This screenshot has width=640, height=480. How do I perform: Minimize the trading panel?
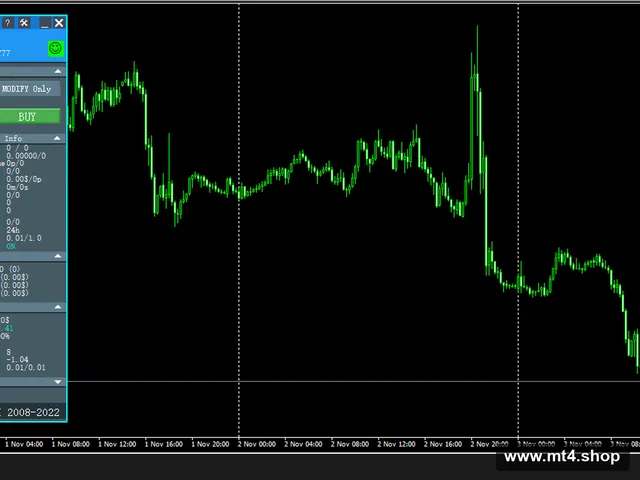44,23
